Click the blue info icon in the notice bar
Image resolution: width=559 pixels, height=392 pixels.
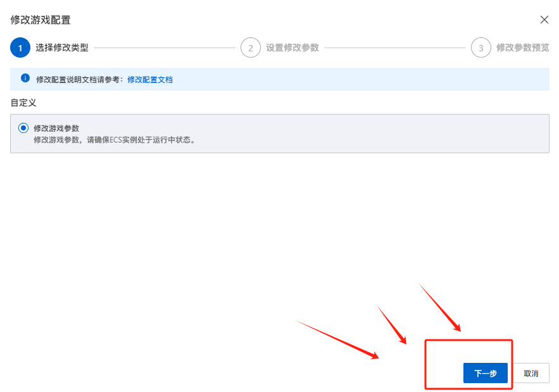[25, 78]
